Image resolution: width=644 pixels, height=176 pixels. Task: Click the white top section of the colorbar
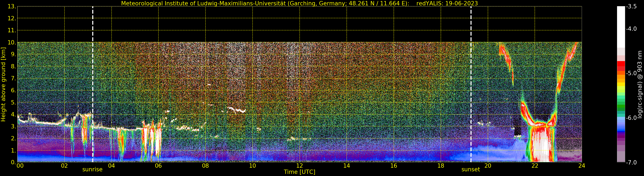621,27
